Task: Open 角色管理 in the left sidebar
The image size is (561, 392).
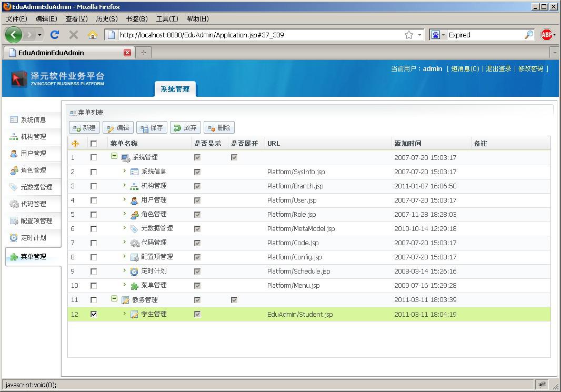Action: [33, 170]
